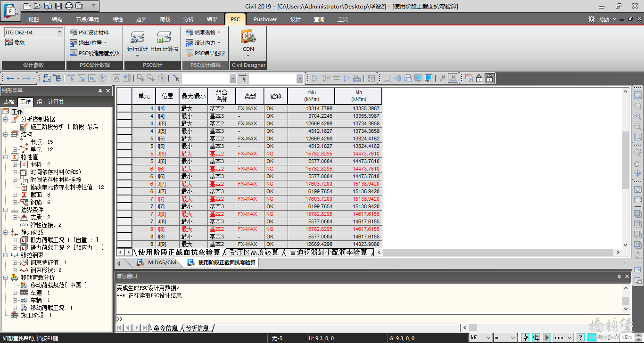Switch to the 视图 ribbon tab

click(33, 19)
